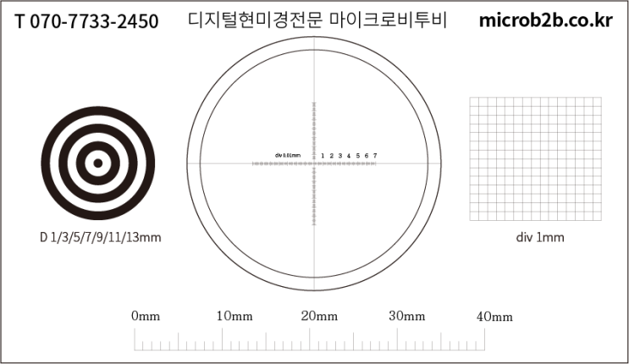Select the Korean title 디지털현미경전문 마이크로비투비

[x=317, y=19]
